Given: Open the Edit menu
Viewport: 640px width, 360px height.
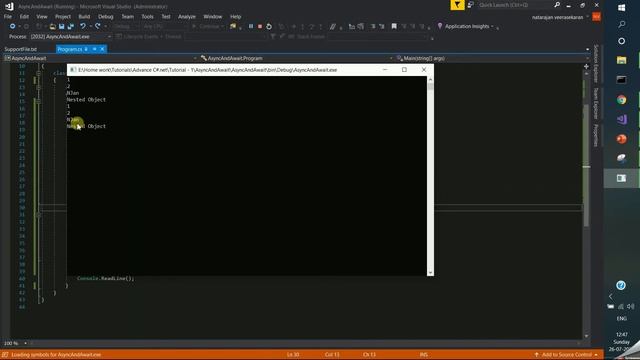Looking at the screenshot, I should pos(24,17).
